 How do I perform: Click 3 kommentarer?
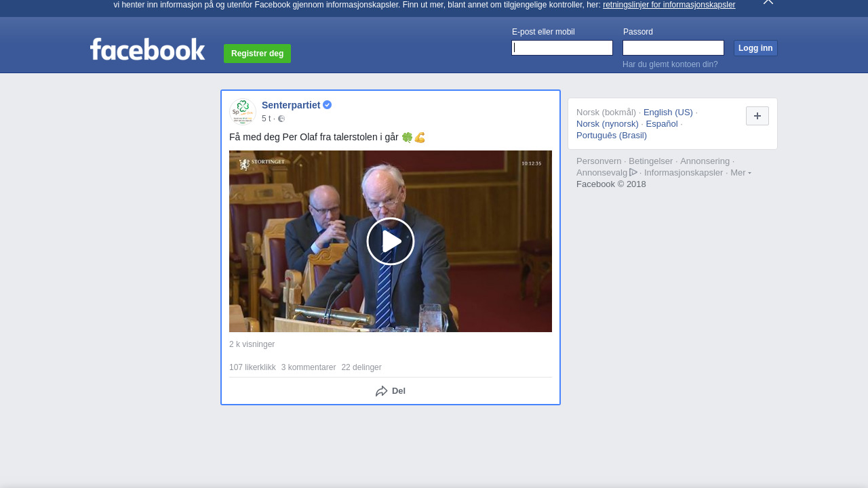tap(309, 367)
